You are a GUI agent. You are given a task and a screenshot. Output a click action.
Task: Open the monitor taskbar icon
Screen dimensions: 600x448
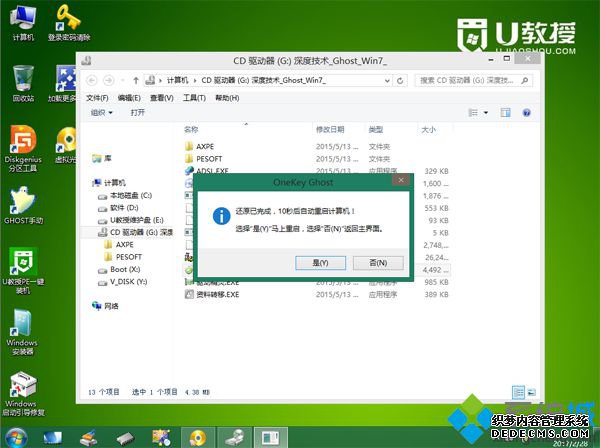(x=52, y=438)
